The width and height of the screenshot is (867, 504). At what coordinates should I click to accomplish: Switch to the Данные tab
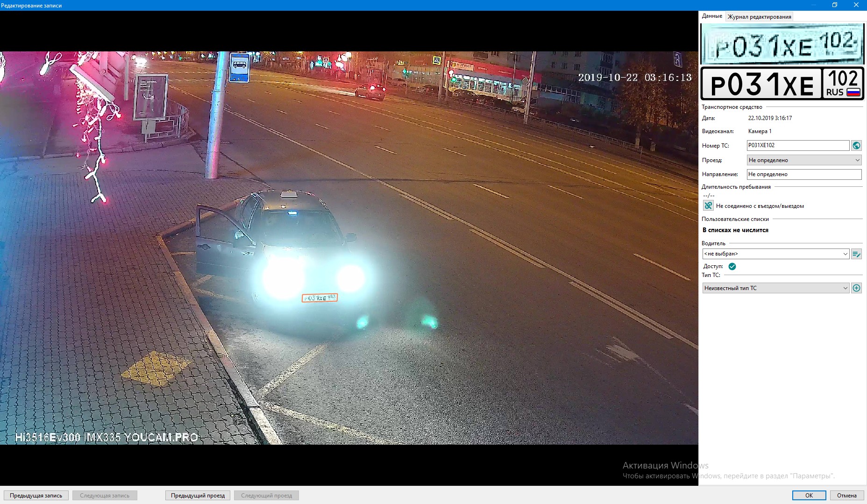(712, 16)
